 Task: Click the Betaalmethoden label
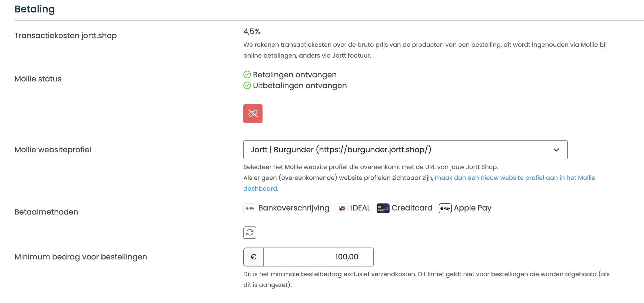pyautogui.click(x=46, y=212)
